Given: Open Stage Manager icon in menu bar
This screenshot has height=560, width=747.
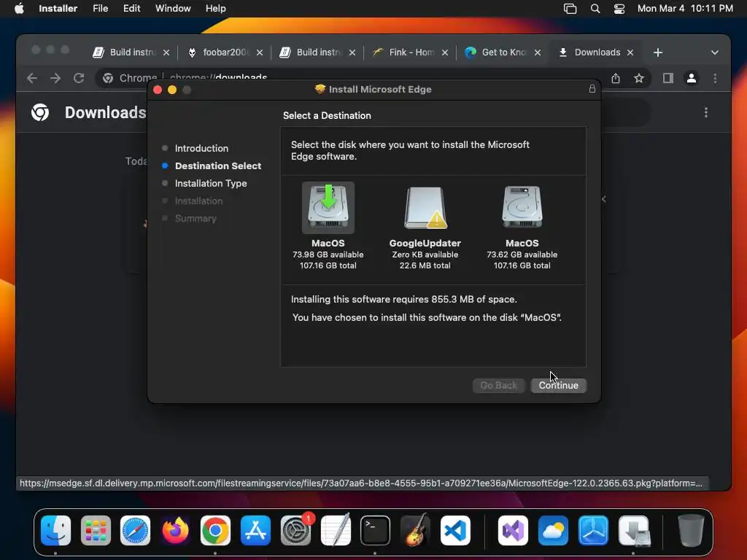Looking at the screenshot, I should pos(570,9).
